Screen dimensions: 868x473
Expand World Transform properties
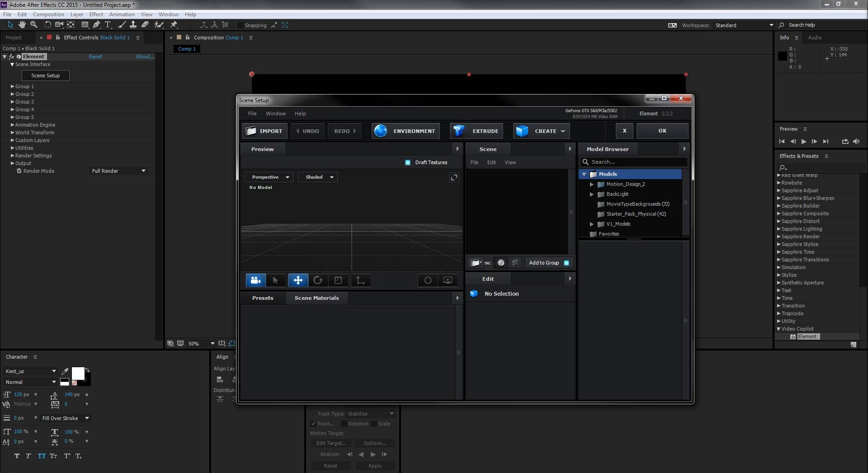(13, 132)
